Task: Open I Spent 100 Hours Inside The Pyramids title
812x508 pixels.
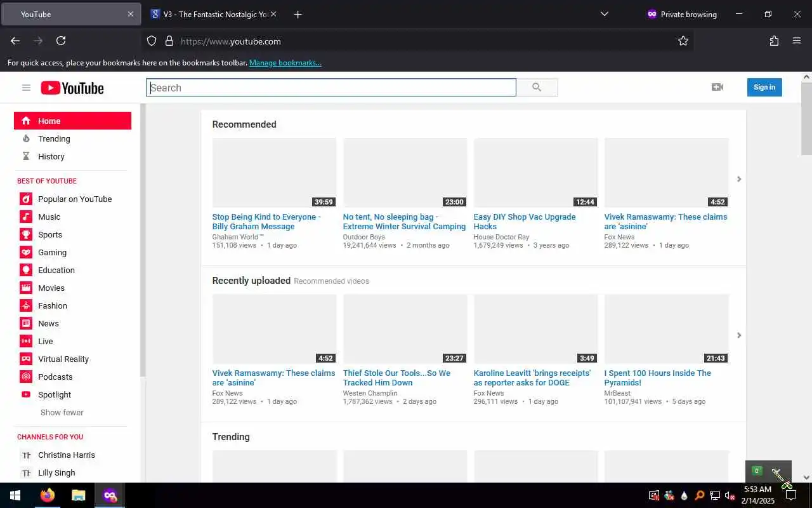Action: click(657, 378)
